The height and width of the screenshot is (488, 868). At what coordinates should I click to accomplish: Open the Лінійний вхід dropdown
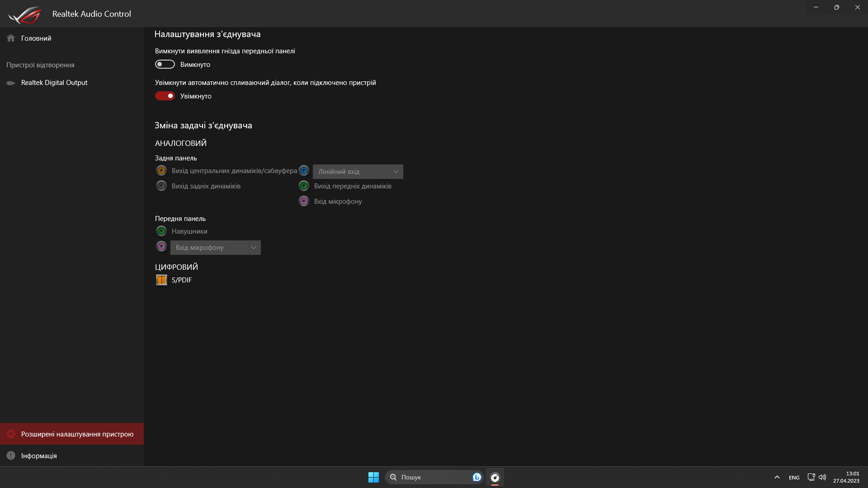click(358, 172)
